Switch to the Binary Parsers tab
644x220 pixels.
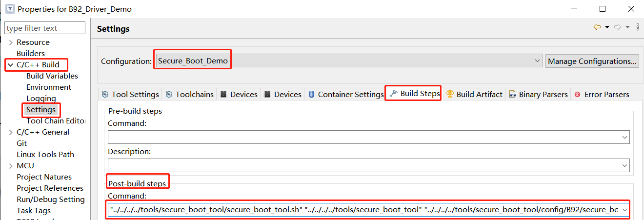(x=538, y=95)
